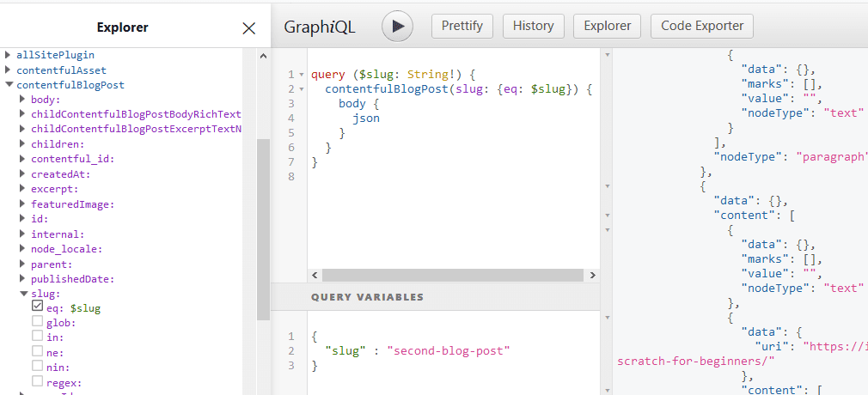Expand the id: field
The height and width of the screenshot is (395, 868).
click(x=22, y=219)
